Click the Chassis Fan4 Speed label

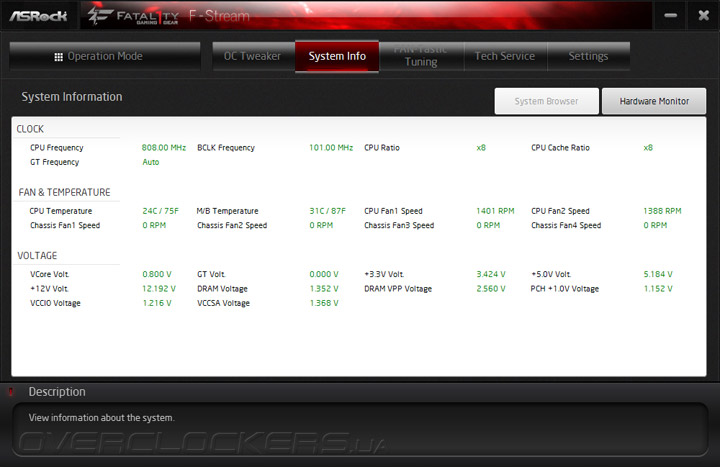tap(567, 225)
